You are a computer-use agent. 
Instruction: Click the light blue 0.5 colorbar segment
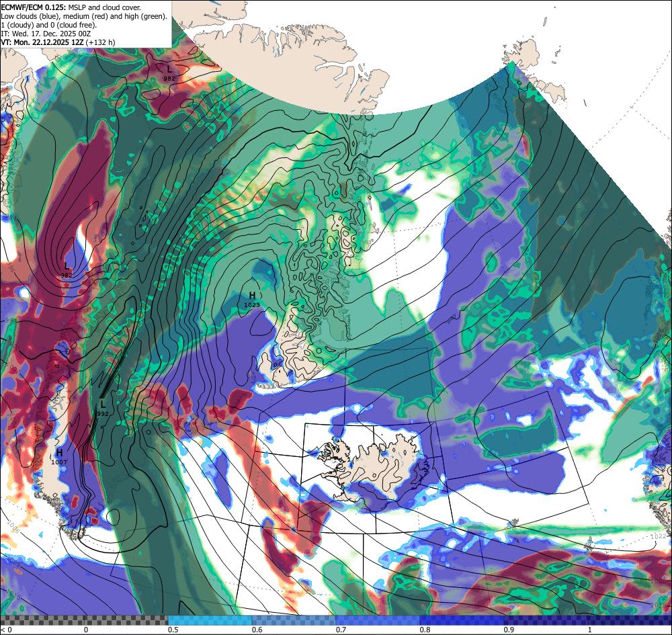pyautogui.click(x=210, y=620)
